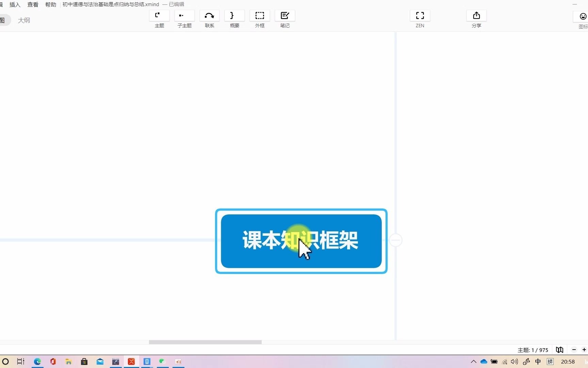This screenshot has width=588, height=368.
Task: Open the 插入 menu
Action: point(15,4)
